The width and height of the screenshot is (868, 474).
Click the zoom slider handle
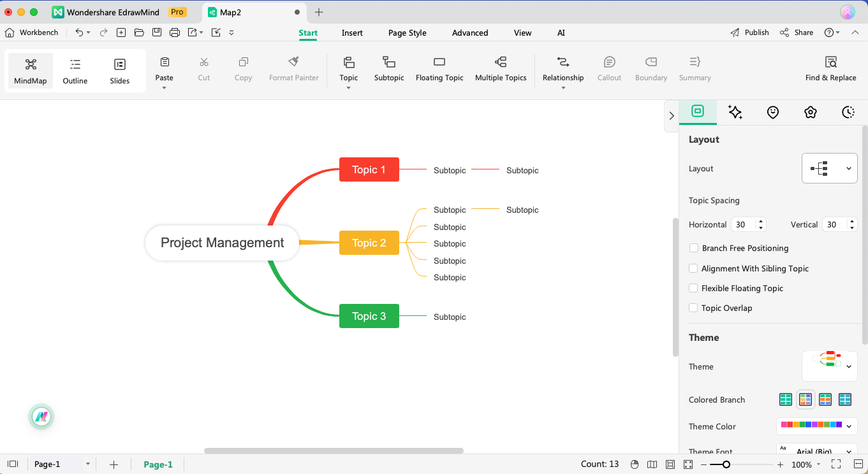726,464
